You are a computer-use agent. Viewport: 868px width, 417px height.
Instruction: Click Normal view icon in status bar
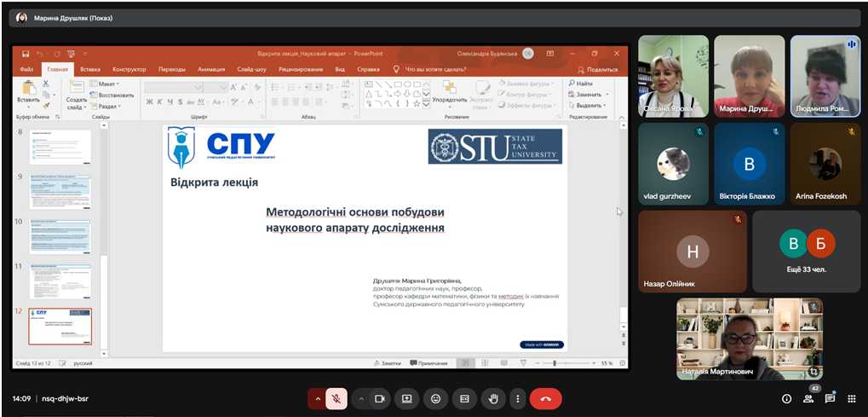[466, 363]
